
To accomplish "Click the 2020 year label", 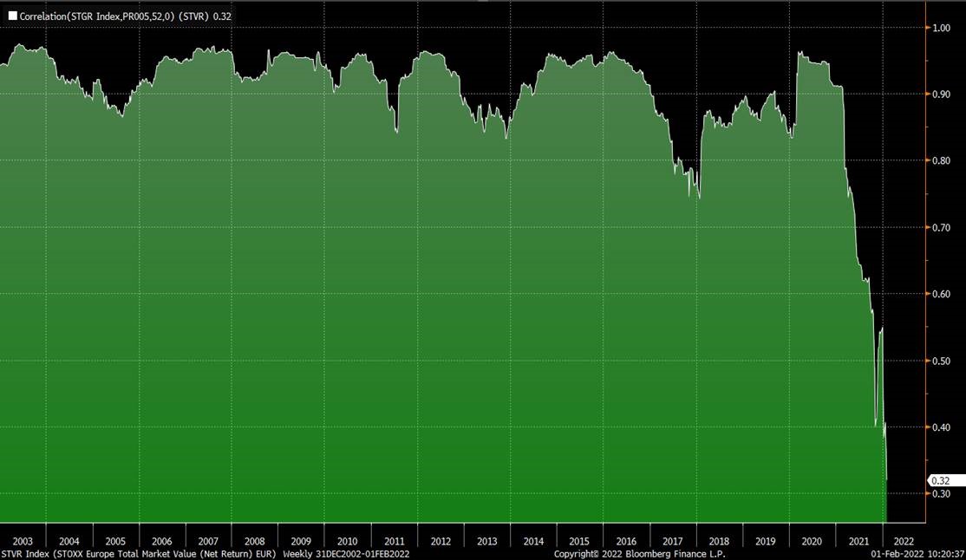I will coord(812,540).
